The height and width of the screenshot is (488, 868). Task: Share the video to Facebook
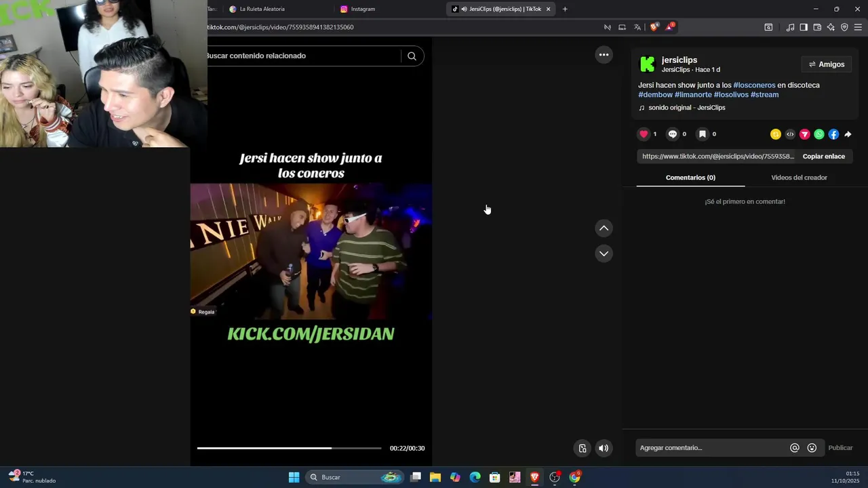(x=833, y=134)
